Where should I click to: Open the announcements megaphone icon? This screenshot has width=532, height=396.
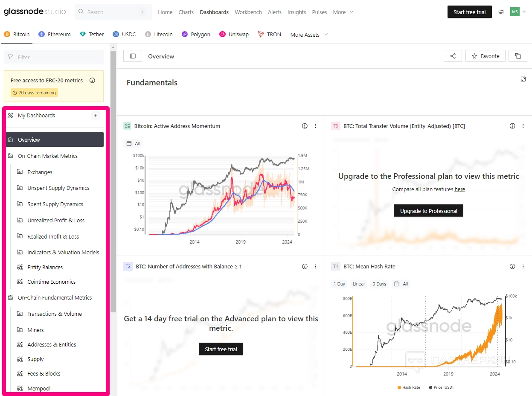click(501, 12)
